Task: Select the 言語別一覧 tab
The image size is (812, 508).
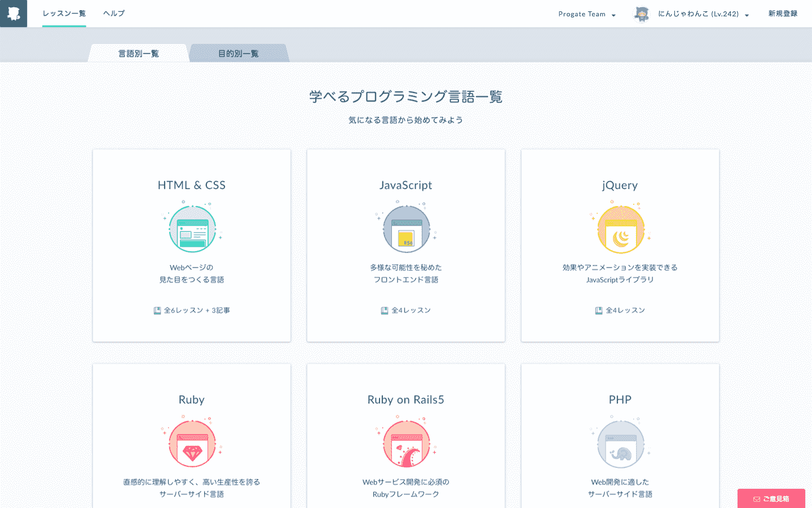Action: (x=139, y=54)
